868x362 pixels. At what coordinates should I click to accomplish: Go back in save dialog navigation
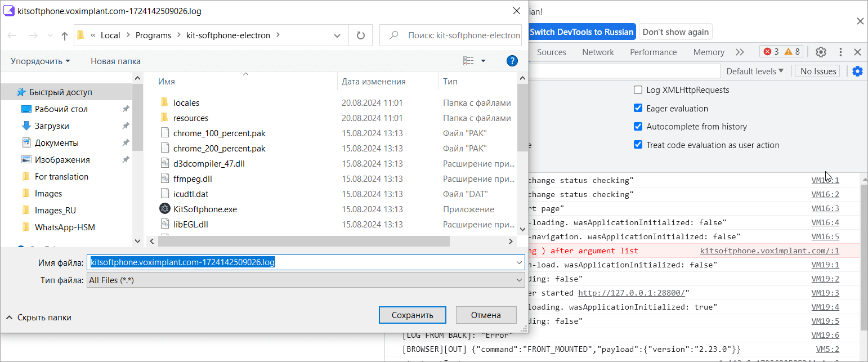click(x=12, y=35)
